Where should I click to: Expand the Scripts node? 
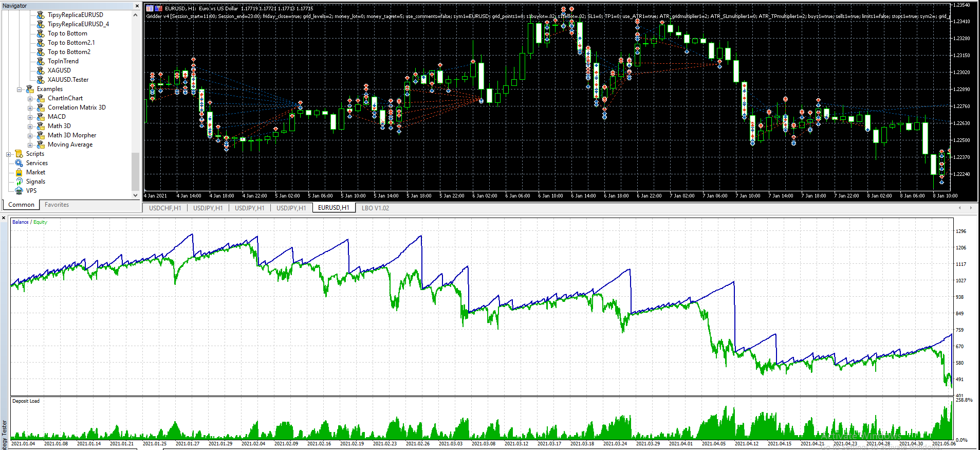(9, 154)
